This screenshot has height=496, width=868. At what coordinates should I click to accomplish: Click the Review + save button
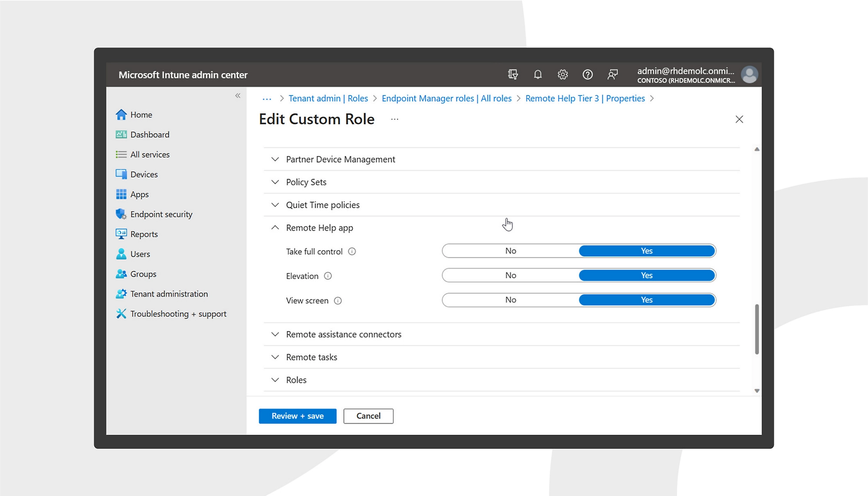297,416
